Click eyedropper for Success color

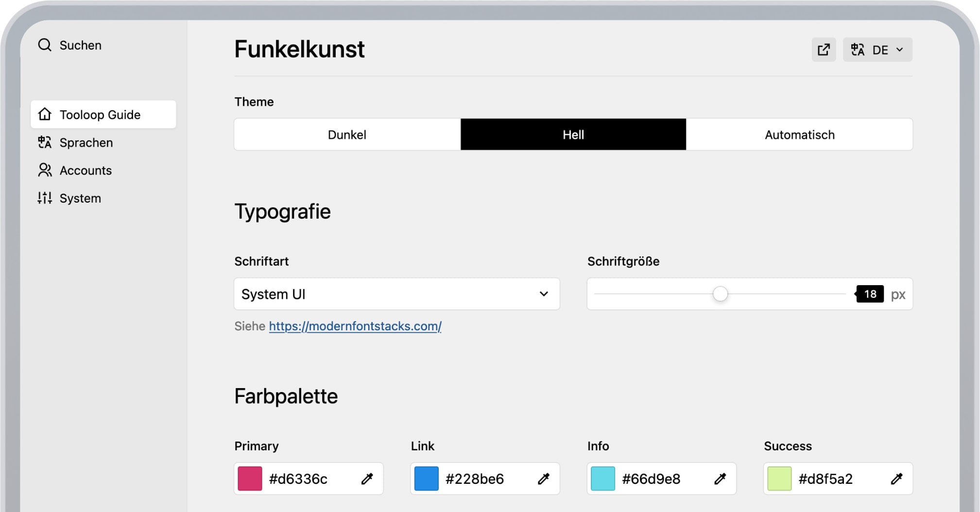(896, 479)
